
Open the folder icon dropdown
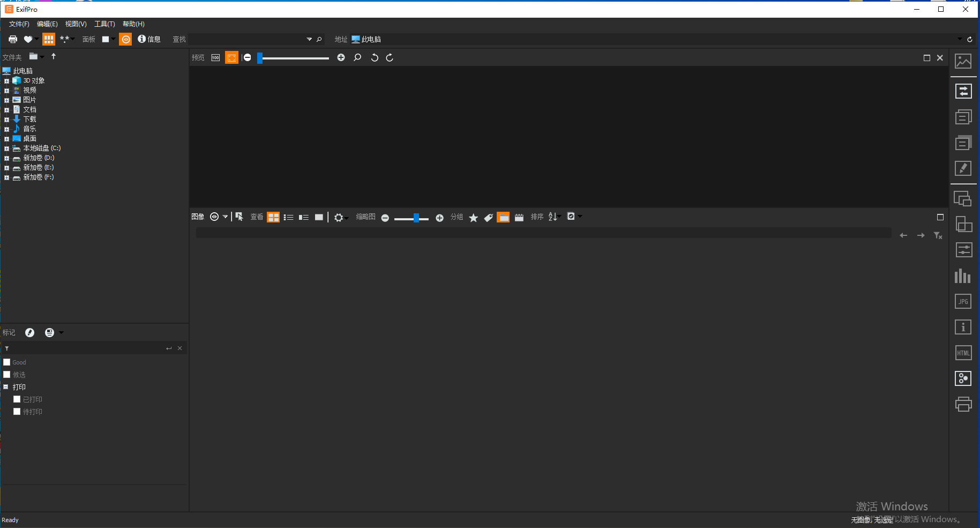(x=36, y=56)
